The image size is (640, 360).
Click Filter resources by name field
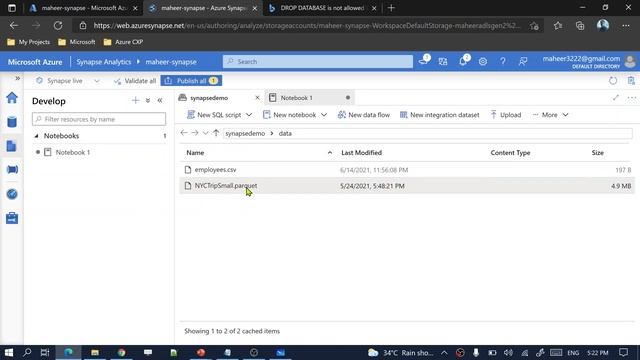pos(99,119)
